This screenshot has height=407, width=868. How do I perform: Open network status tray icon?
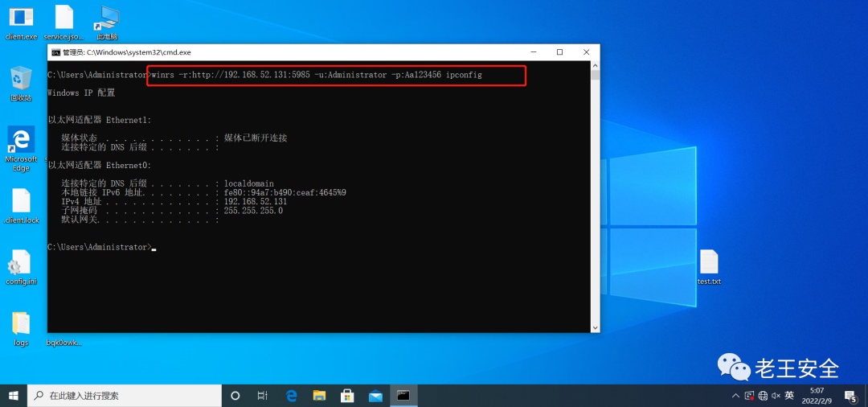coord(763,396)
